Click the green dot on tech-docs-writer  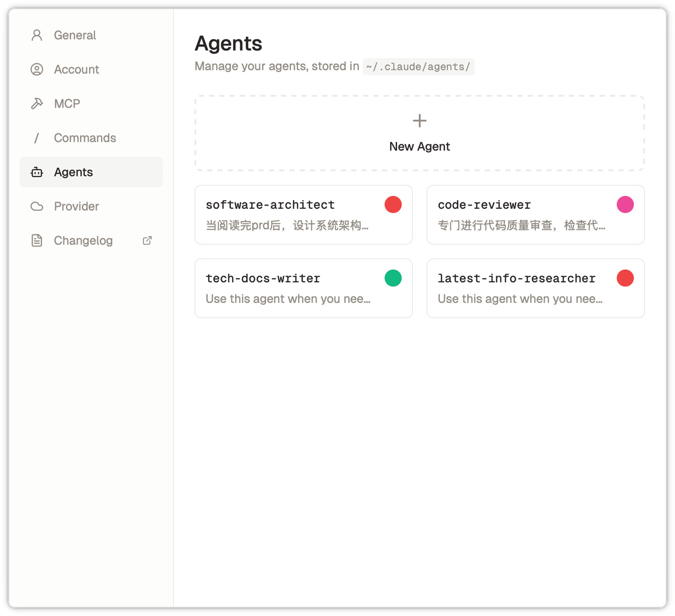click(x=393, y=278)
